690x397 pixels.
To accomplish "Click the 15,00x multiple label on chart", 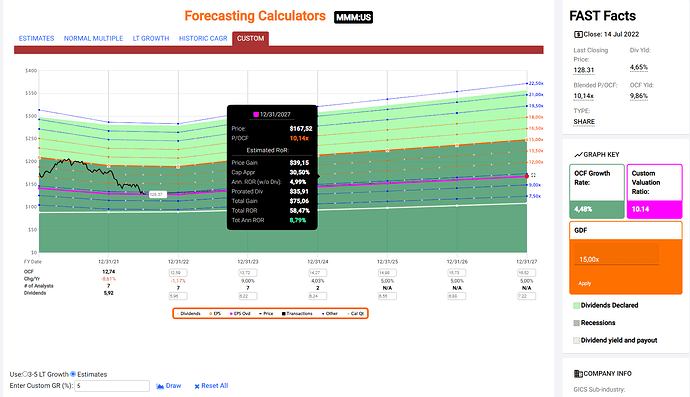I will tap(536, 140).
